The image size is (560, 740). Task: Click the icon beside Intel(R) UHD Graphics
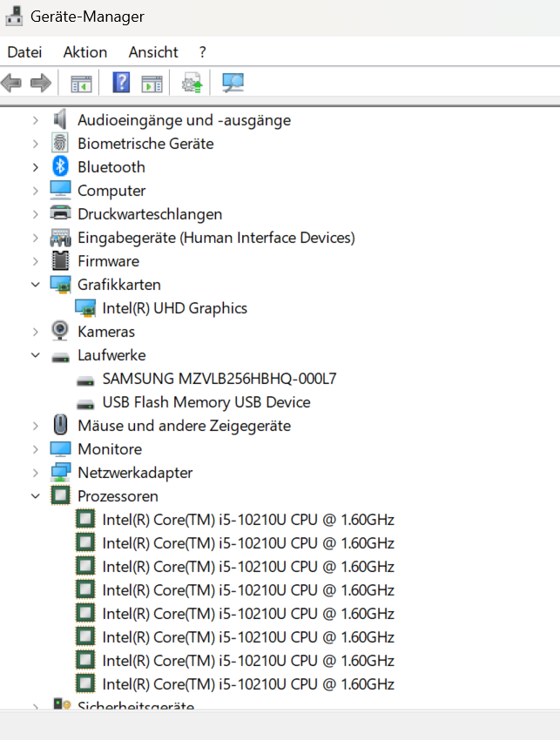point(85,308)
